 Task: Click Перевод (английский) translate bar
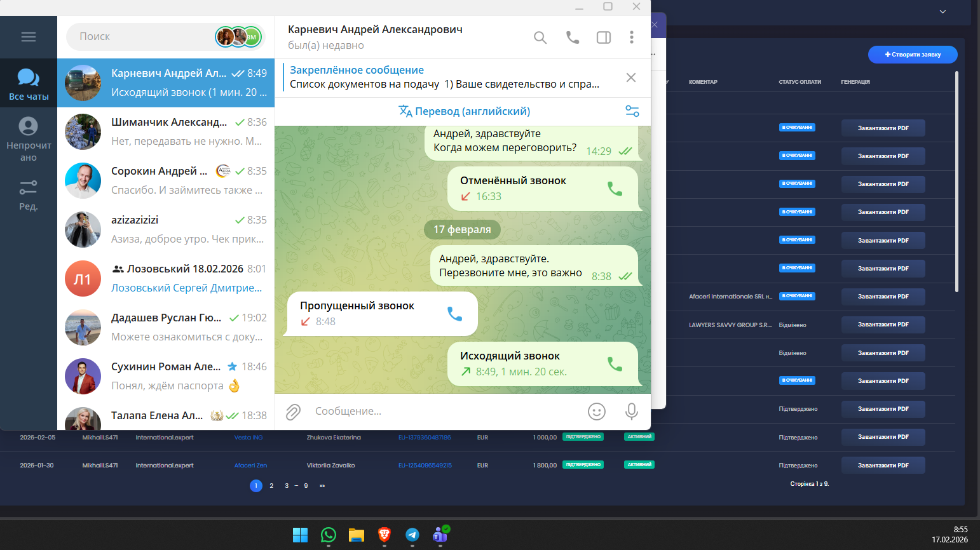465,111
